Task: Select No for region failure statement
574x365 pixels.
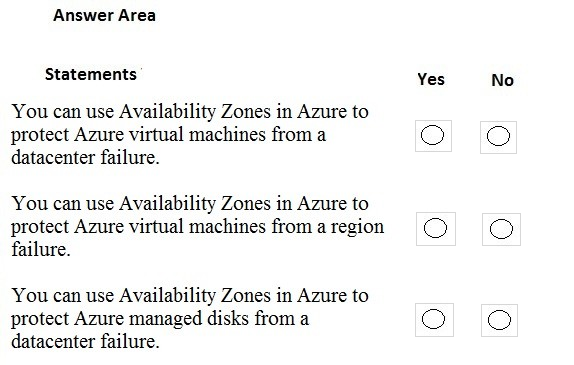Action: point(501,229)
